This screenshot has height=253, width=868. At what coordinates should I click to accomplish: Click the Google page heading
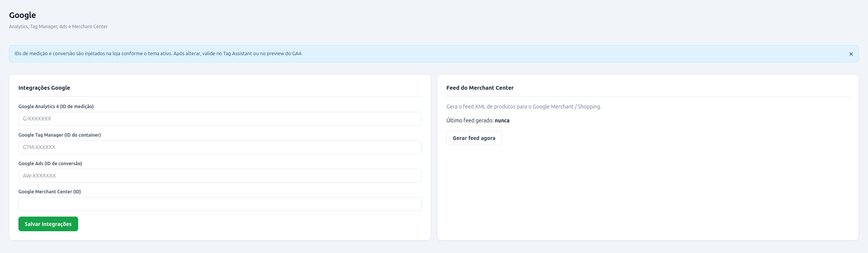coord(23,15)
